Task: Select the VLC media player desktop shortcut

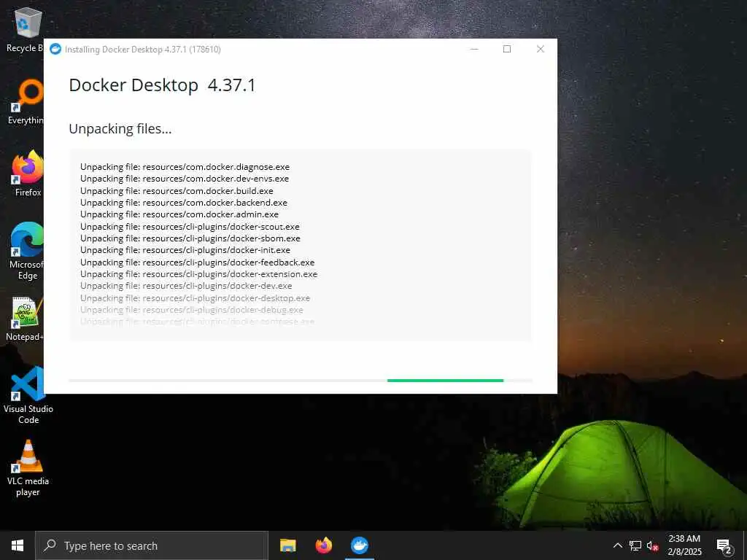Action: point(28,467)
